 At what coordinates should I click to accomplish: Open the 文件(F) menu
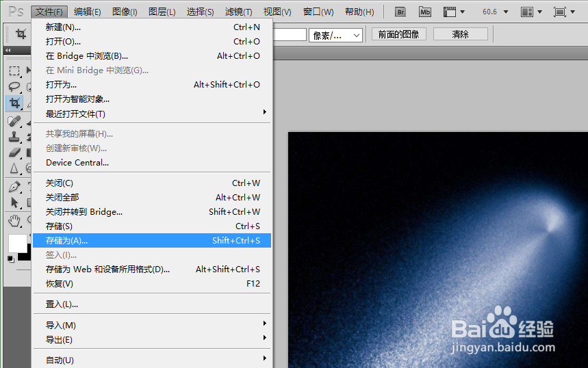click(49, 12)
